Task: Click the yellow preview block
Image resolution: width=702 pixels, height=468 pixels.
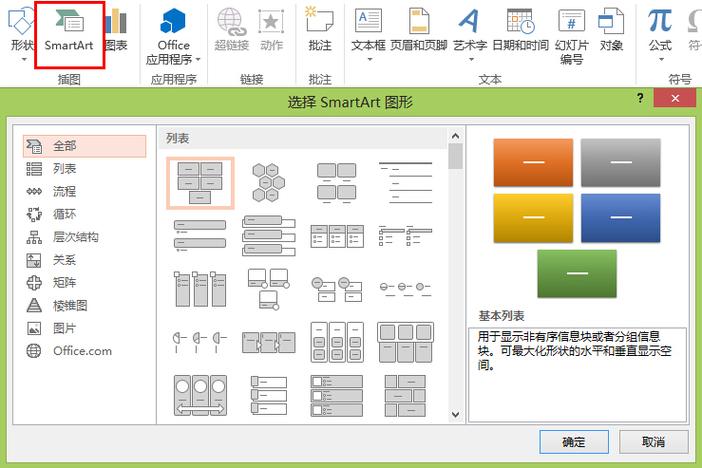Action: tap(533, 218)
